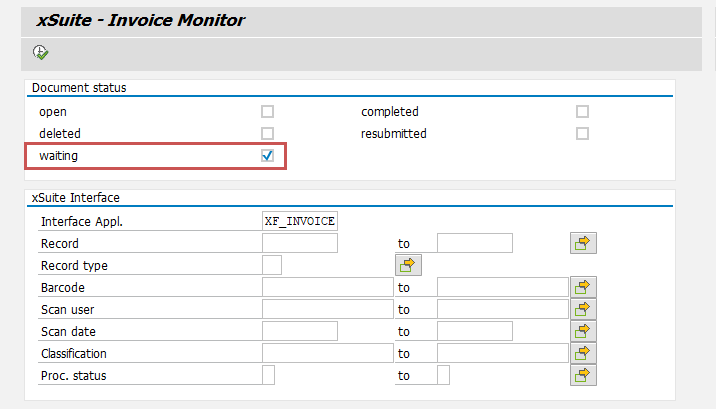Focus the Record from input field

(x=299, y=243)
